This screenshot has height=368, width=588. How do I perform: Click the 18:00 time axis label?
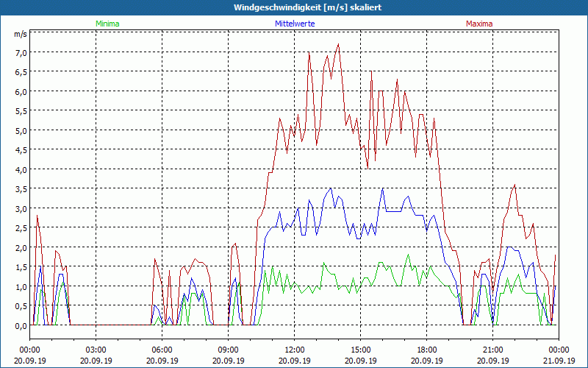(x=427, y=350)
